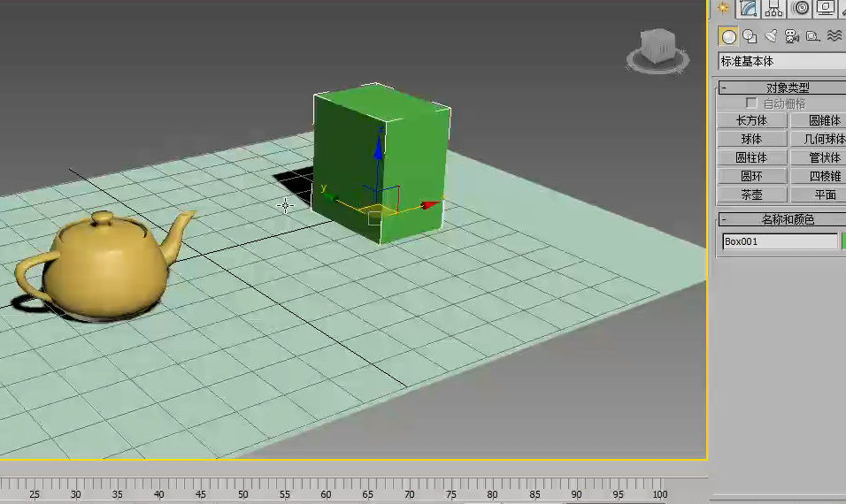This screenshot has width=846, height=504.
Task: Select the Cameras category icon
Action: pyautogui.click(x=791, y=36)
